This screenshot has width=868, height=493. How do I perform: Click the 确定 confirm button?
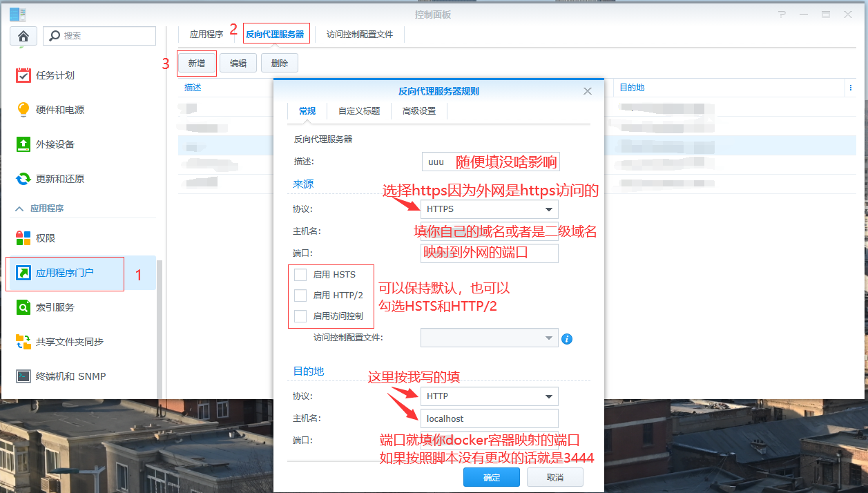click(x=491, y=478)
